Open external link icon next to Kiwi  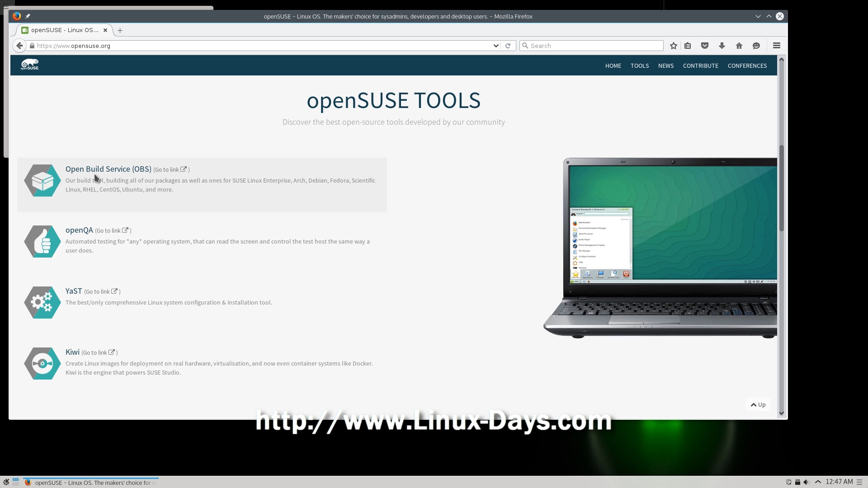[112, 352]
